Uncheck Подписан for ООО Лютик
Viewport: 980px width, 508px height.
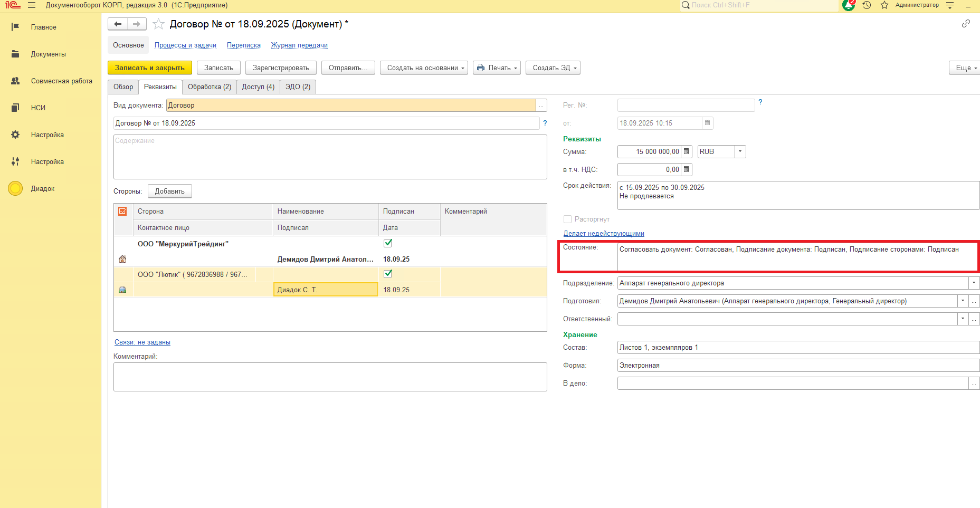[388, 274]
